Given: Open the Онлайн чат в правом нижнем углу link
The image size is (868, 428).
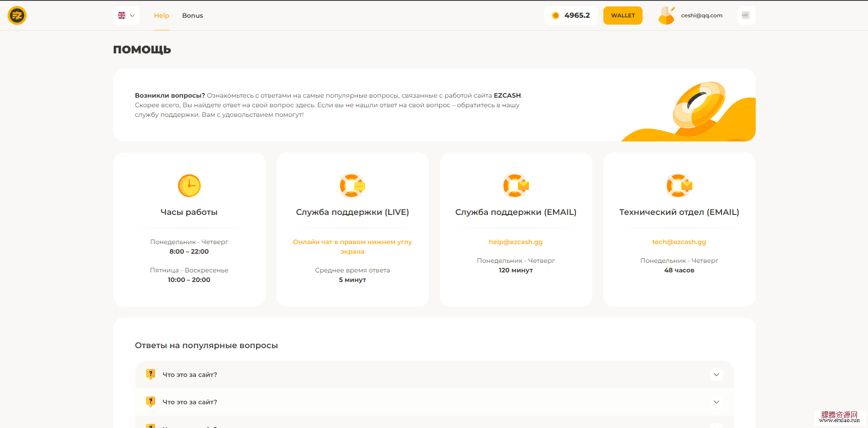Looking at the screenshot, I should point(352,246).
